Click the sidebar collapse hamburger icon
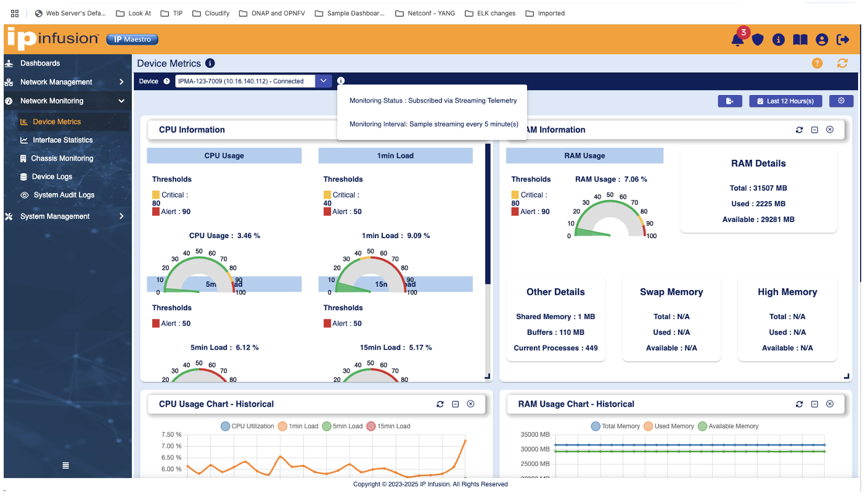The height and width of the screenshot is (496, 868). [x=66, y=466]
